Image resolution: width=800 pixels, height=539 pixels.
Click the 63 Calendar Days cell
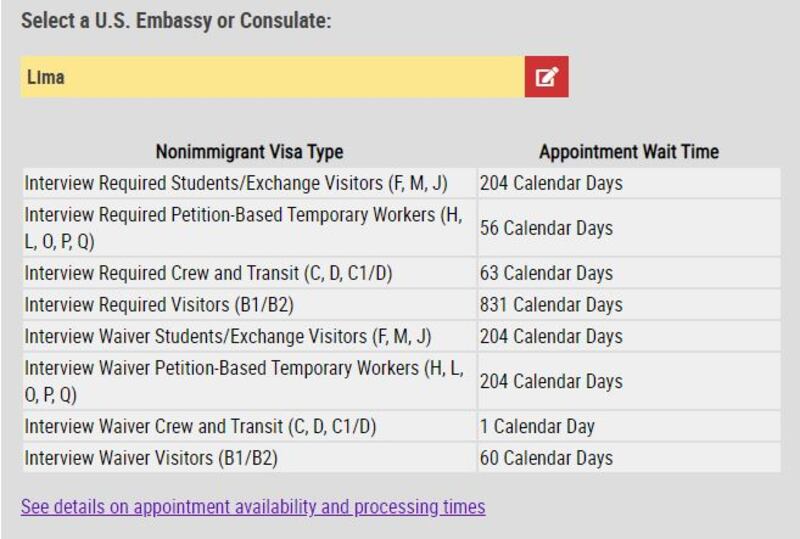[546, 273]
